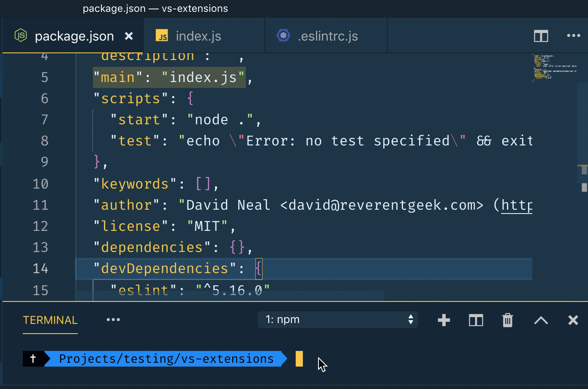Add a new terminal with plus icon

point(444,320)
